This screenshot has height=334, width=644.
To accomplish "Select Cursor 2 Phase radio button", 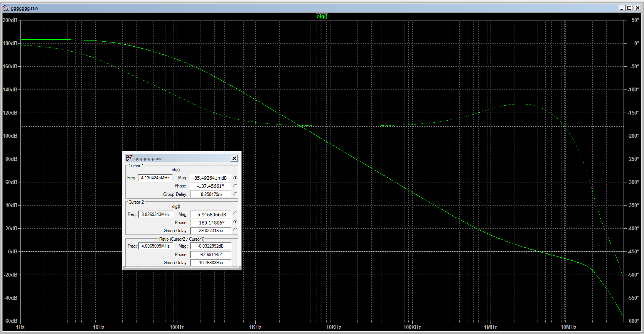I will click(235, 222).
